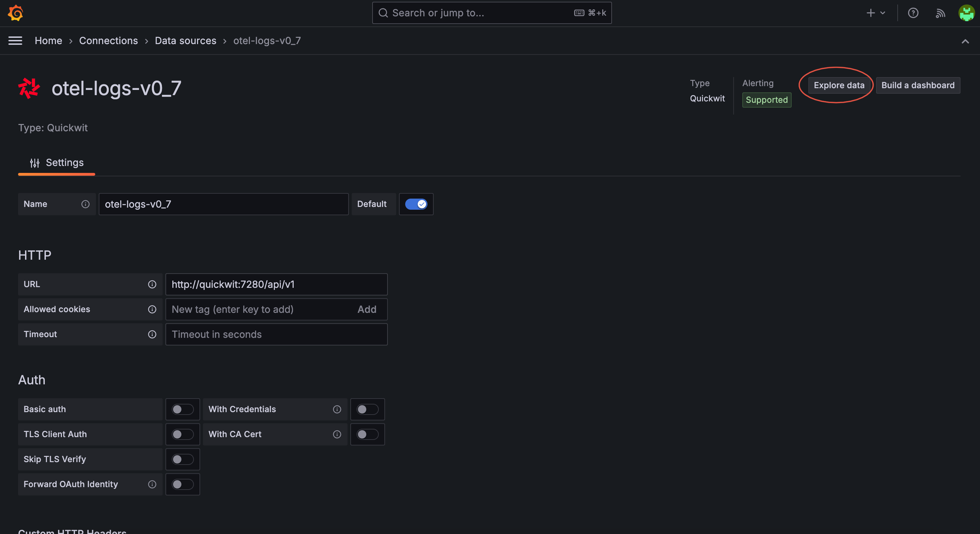Click the Auth section heading
This screenshot has height=534, width=980.
coord(32,380)
